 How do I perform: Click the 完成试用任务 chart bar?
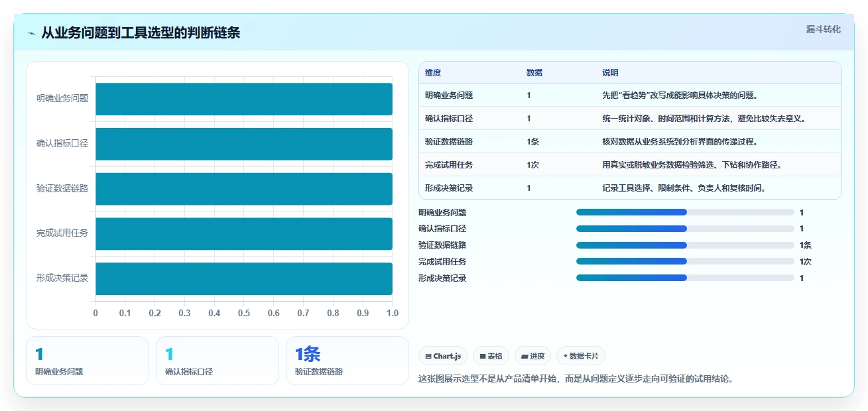[244, 233]
